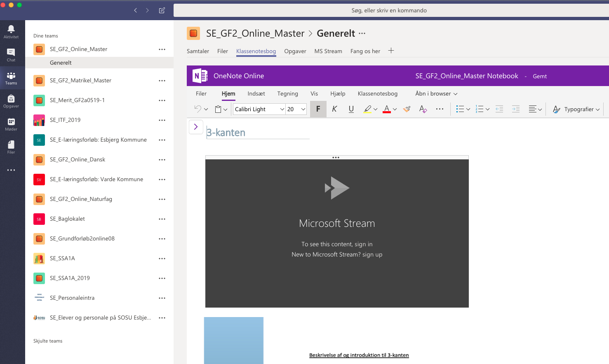Increase paragraph indent
The height and width of the screenshot is (364, 609).
click(516, 109)
